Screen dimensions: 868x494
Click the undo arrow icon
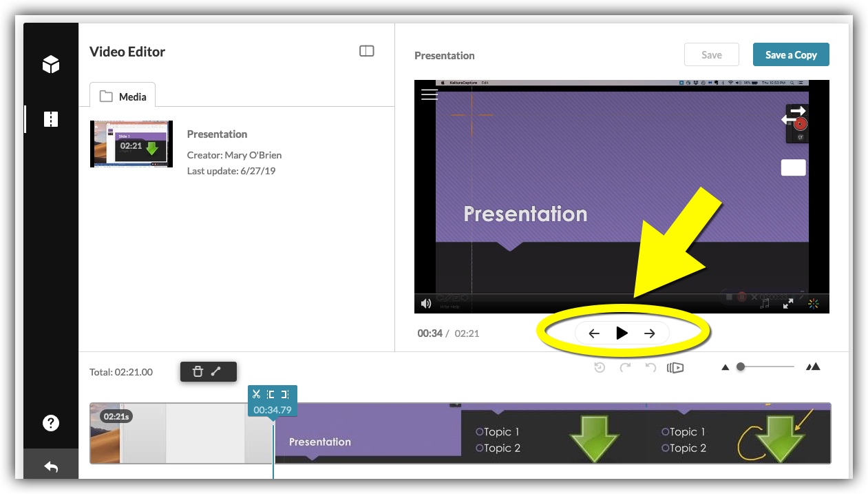pyautogui.click(x=650, y=367)
